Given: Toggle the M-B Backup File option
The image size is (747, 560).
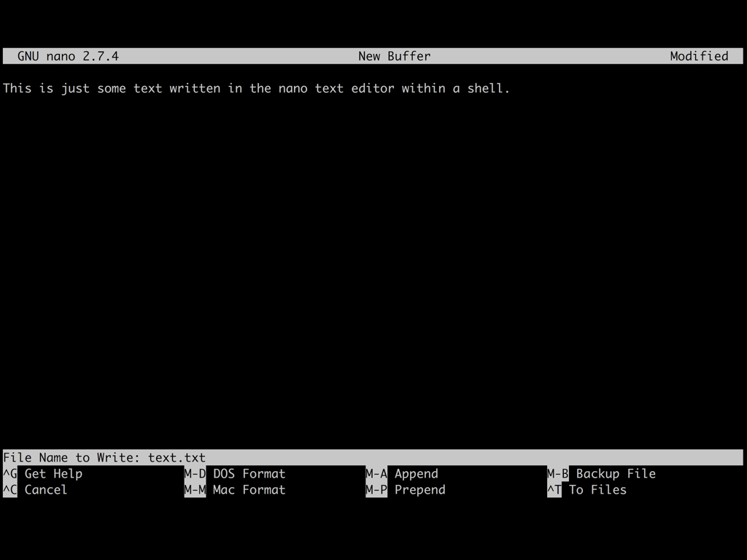Looking at the screenshot, I should [602, 473].
